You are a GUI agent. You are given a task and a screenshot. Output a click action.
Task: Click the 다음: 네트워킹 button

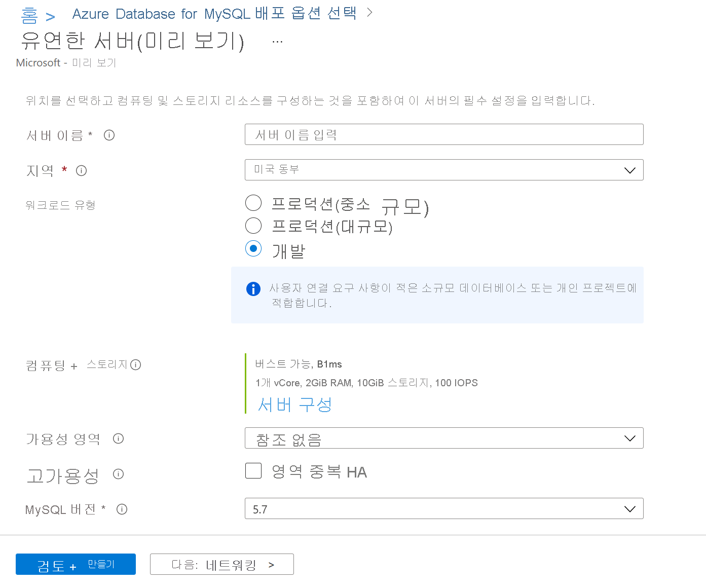tap(221, 564)
